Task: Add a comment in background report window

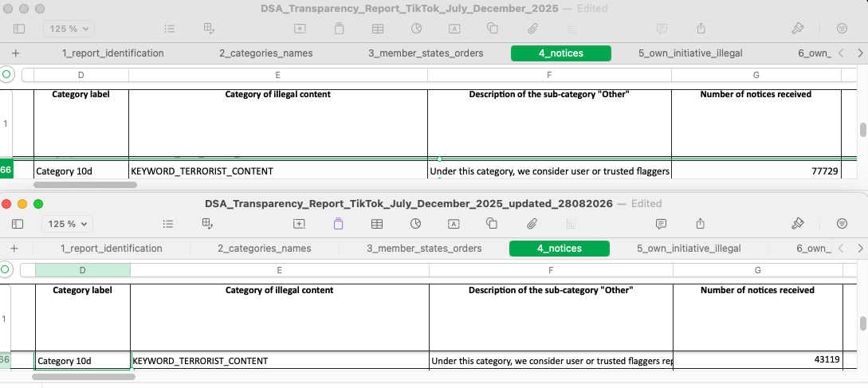Action: pos(661,28)
